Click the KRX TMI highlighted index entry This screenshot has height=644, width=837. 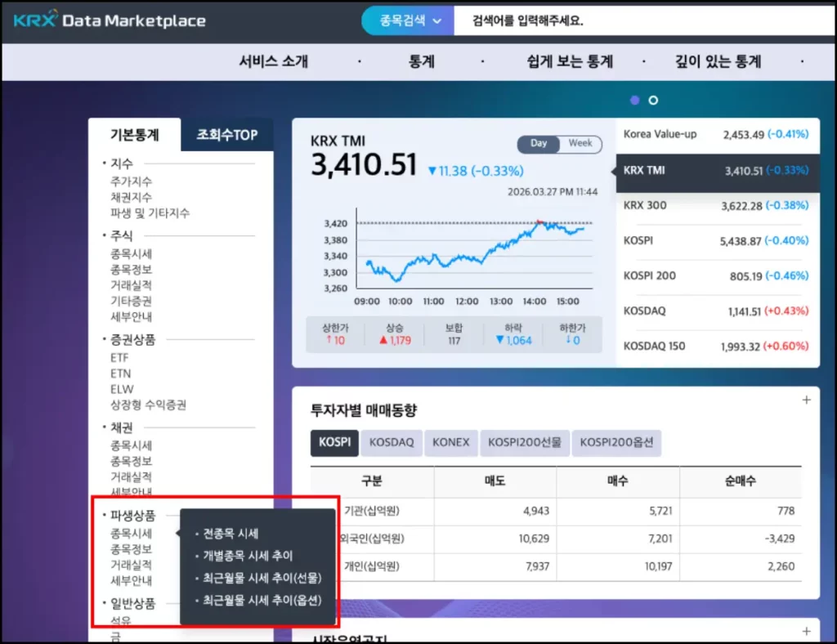pos(716,170)
